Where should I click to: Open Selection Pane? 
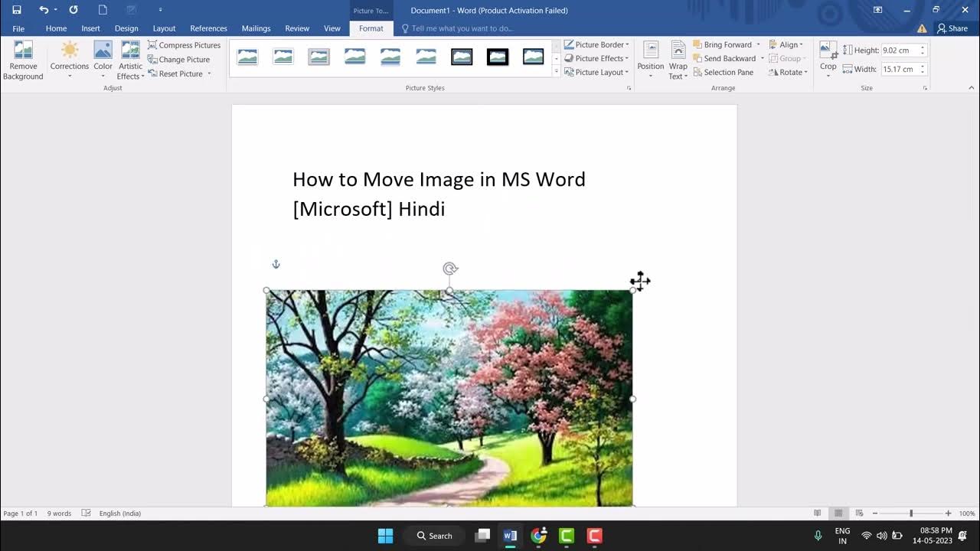(x=723, y=72)
